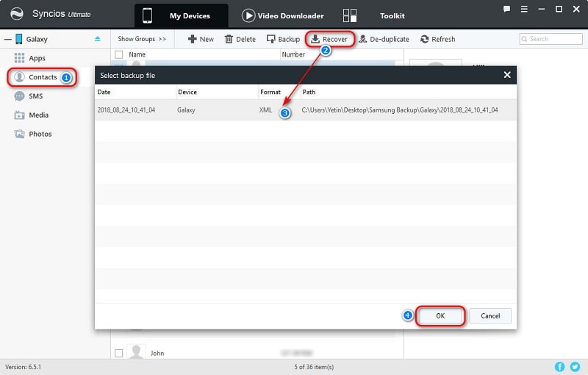Click Galaxy in the Device column
Image resolution: width=588 pixels, height=375 pixels.
click(x=186, y=110)
